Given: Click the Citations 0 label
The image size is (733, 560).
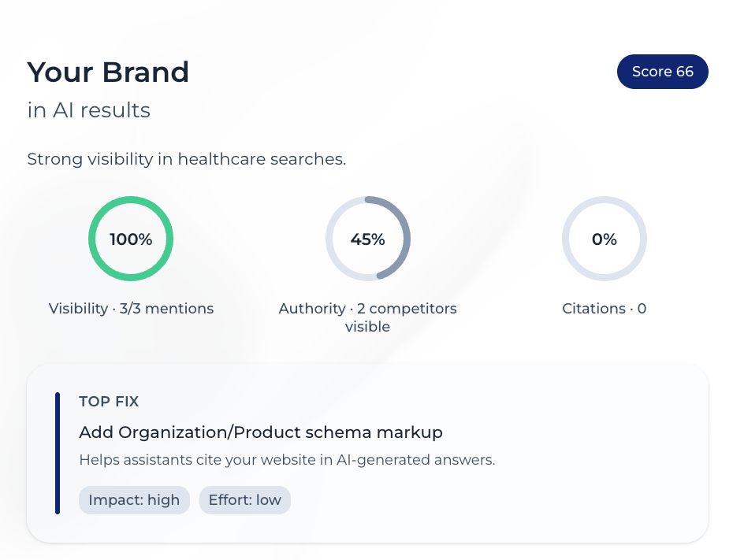Looking at the screenshot, I should [x=605, y=308].
